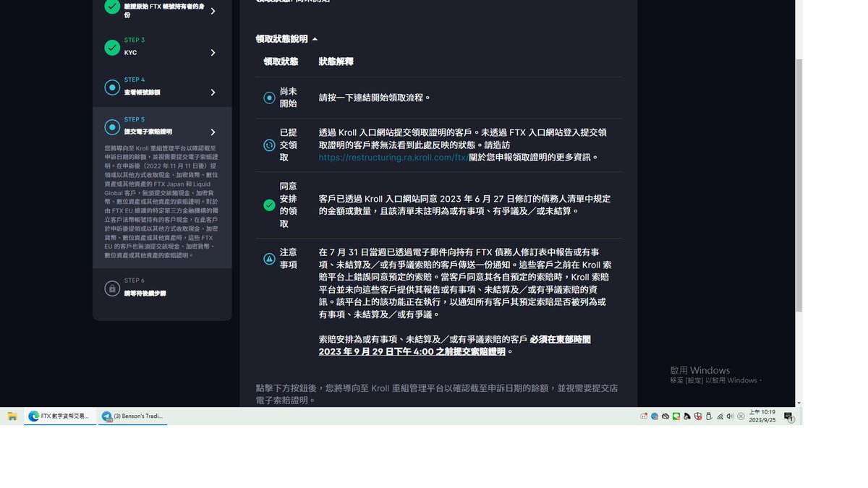
Task: Click the circled X input method tray icon
Action: [741, 416]
